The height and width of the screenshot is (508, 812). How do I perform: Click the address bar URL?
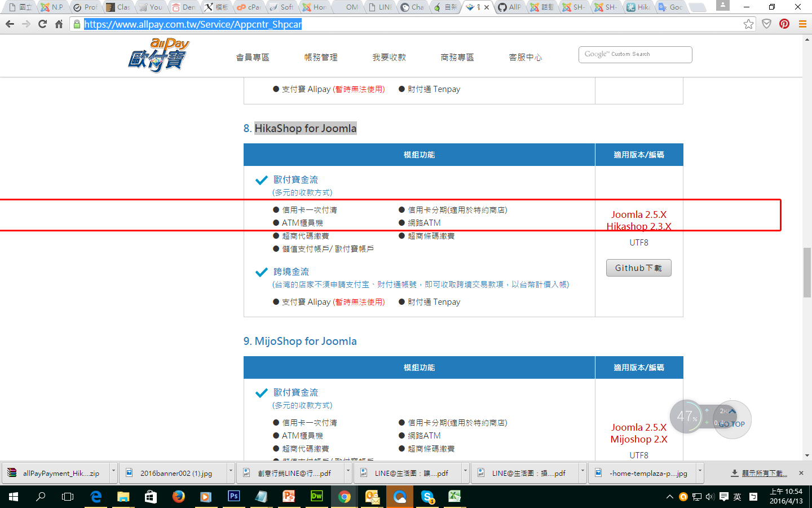pos(193,24)
